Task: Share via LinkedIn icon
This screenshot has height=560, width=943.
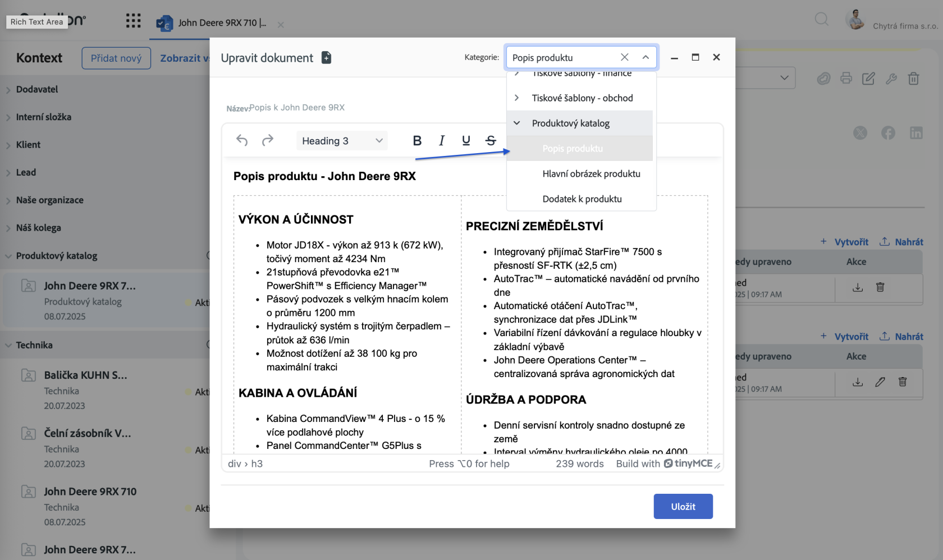Action: tap(916, 133)
